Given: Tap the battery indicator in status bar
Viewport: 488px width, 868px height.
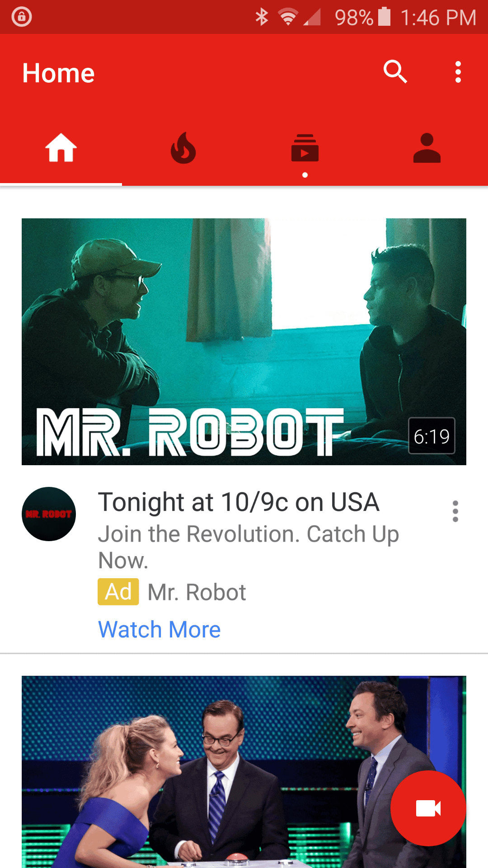Looking at the screenshot, I should click(385, 17).
